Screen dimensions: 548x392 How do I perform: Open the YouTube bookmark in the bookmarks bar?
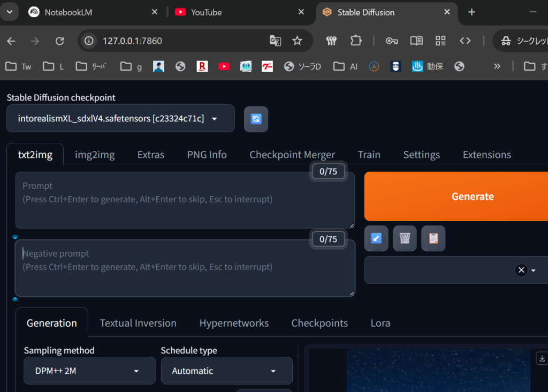pyautogui.click(x=224, y=66)
